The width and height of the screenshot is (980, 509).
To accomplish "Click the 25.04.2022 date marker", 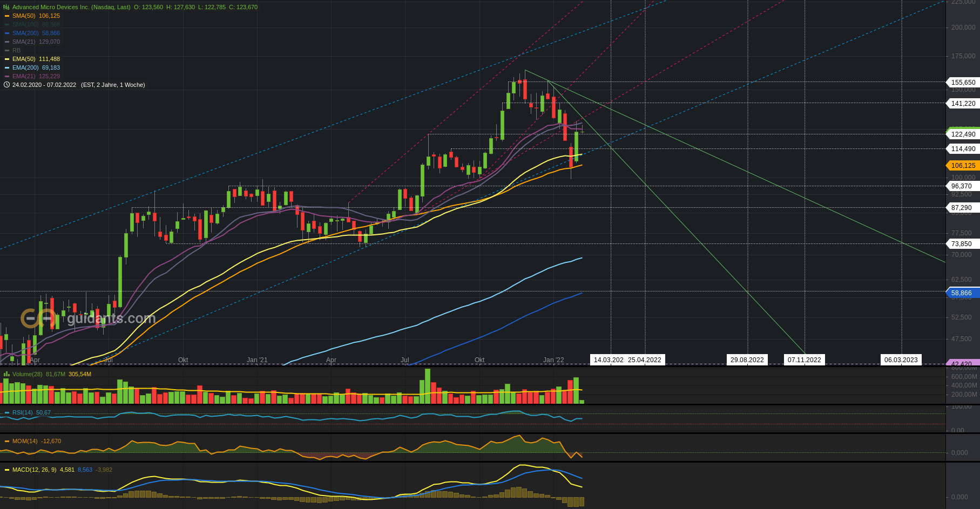I will (645, 360).
